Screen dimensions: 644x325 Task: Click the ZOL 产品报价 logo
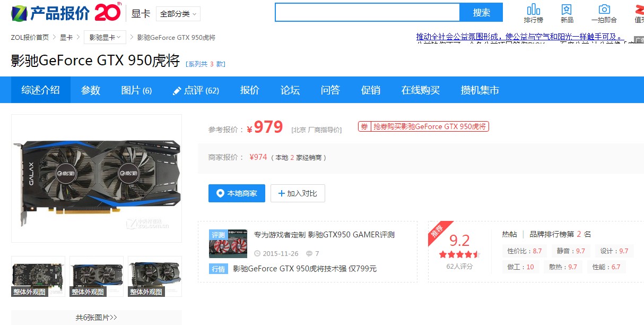pyautogui.click(x=50, y=13)
